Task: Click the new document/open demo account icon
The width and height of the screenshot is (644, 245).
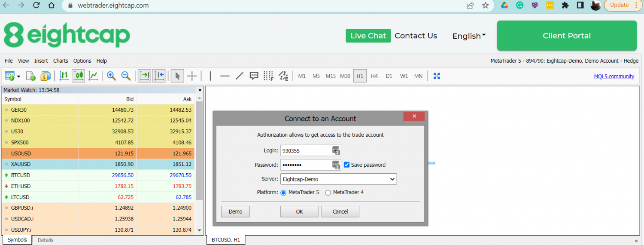Action: pyautogui.click(x=30, y=76)
